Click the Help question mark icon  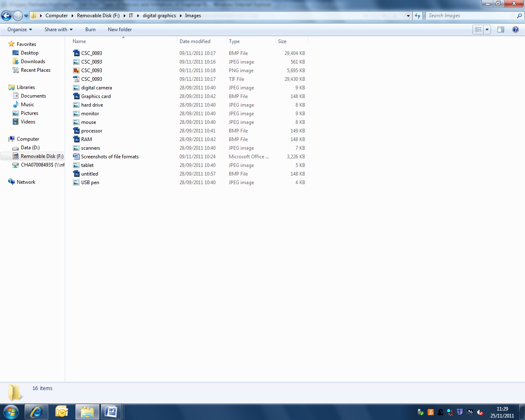tap(516, 30)
